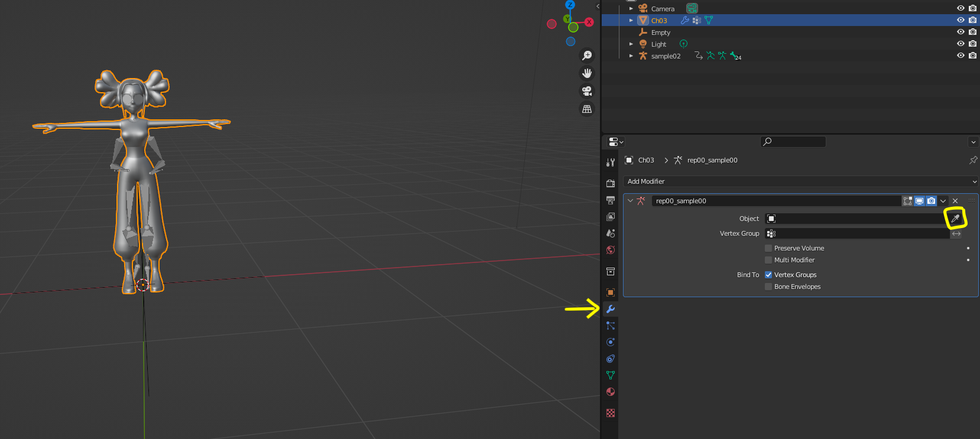This screenshot has width=980, height=439.
Task: Enable Bone Envelopes checkbox
Action: (768, 287)
